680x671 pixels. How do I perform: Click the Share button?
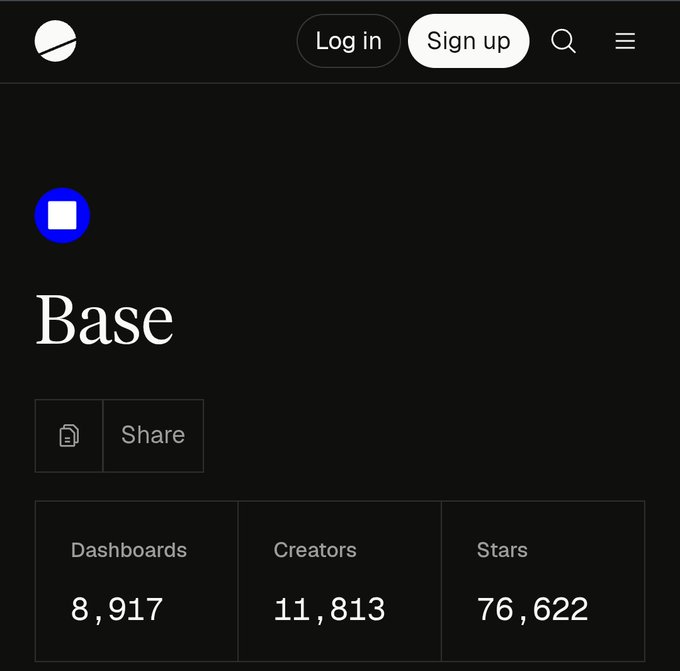pyautogui.click(x=153, y=435)
